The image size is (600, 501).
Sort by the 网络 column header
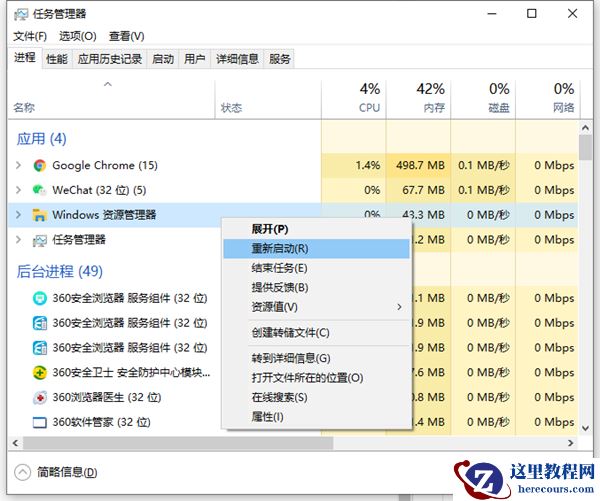point(548,100)
